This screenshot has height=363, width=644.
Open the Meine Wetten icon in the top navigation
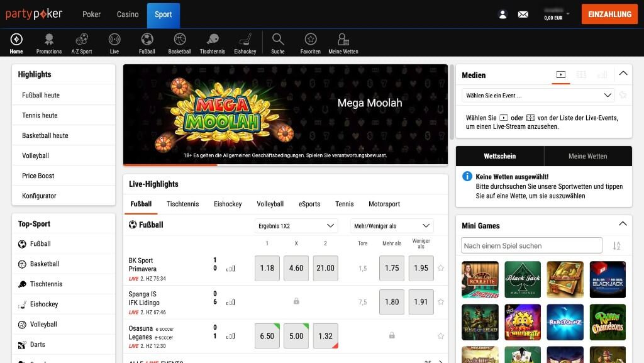coord(343,40)
